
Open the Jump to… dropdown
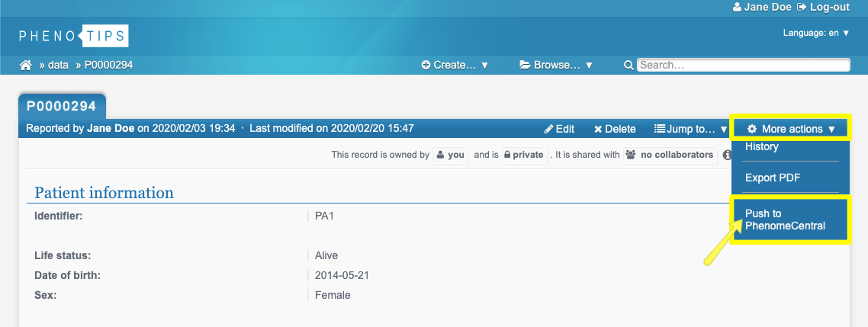[691, 129]
